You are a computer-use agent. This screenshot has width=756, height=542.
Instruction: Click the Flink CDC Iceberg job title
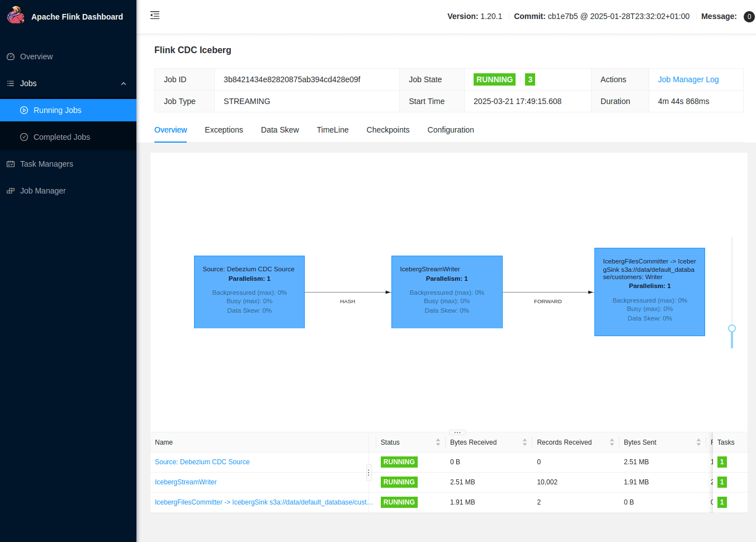pos(193,50)
